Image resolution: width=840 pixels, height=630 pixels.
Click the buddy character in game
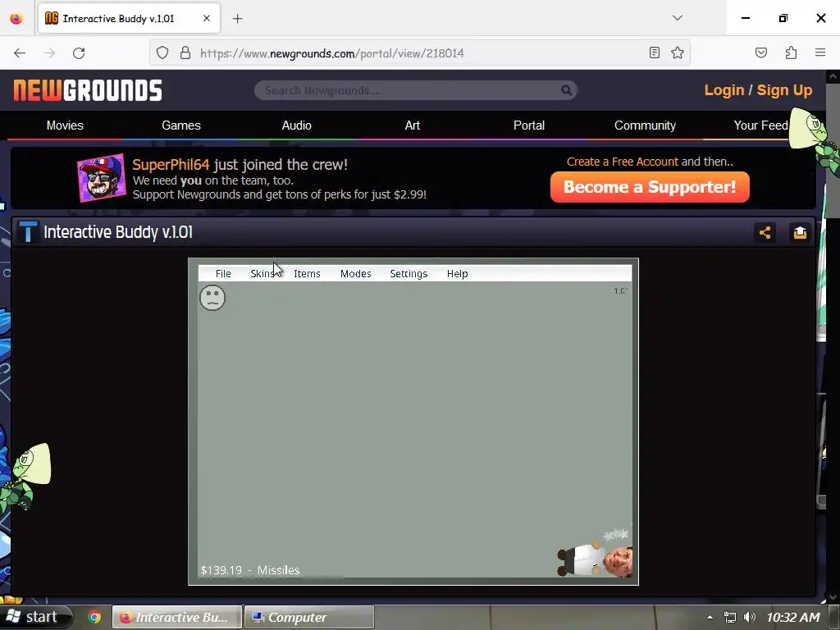click(596, 561)
